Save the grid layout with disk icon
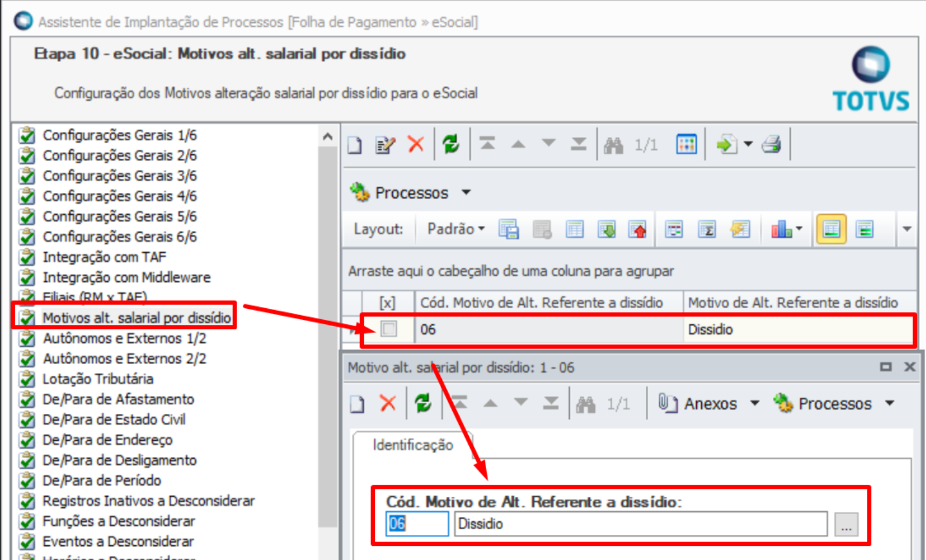 (509, 230)
